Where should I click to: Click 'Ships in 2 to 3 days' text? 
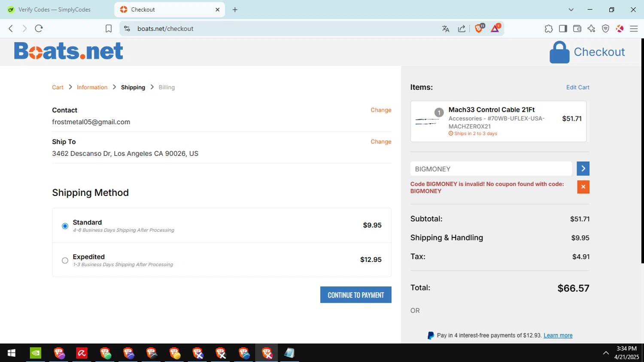point(475,134)
